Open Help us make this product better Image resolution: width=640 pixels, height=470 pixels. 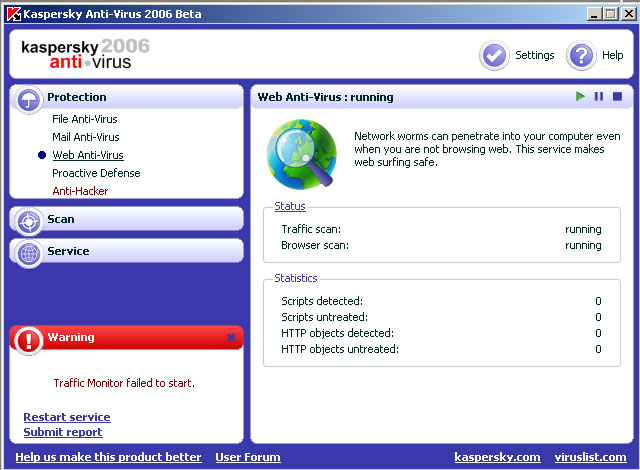pyautogui.click(x=108, y=457)
